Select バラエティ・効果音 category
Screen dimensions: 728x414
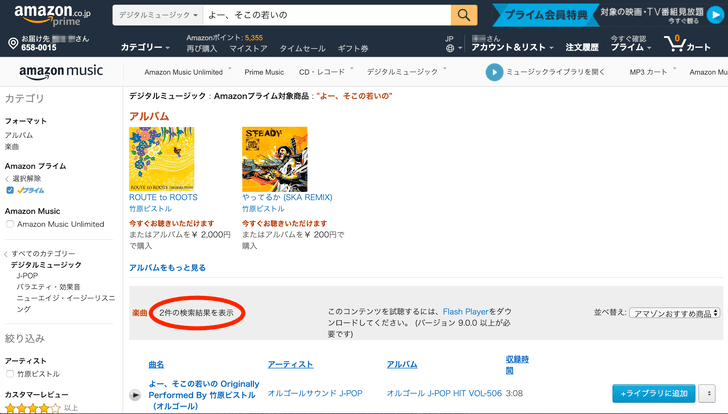[x=48, y=287]
